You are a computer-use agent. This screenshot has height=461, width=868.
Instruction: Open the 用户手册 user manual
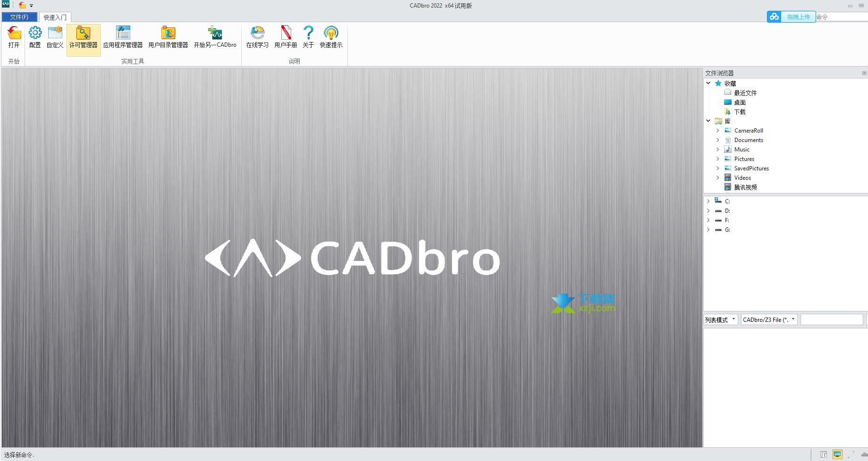(x=286, y=37)
